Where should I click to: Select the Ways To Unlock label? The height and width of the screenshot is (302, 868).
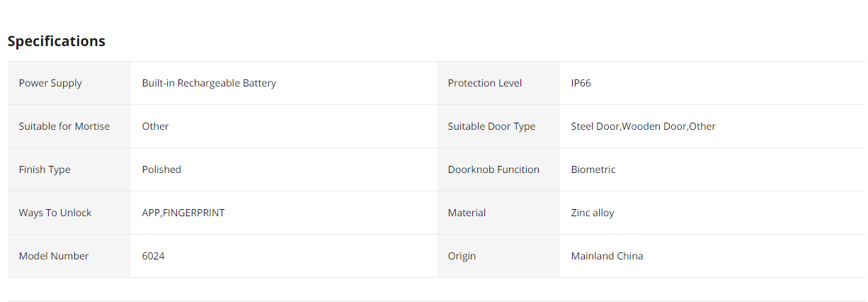tap(55, 213)
